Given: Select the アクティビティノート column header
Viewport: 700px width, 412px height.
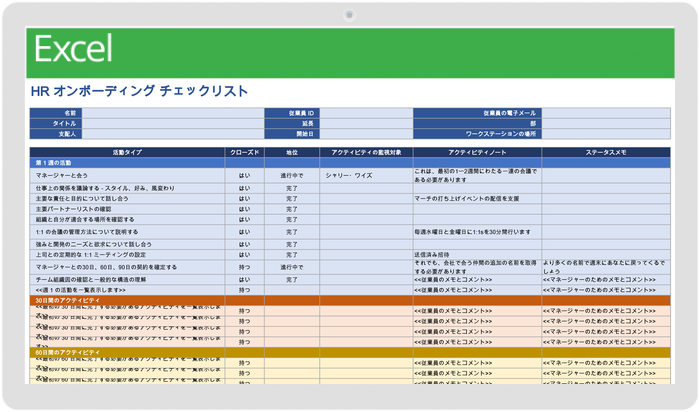Looking at the screenshot, I should pos(477,152).
